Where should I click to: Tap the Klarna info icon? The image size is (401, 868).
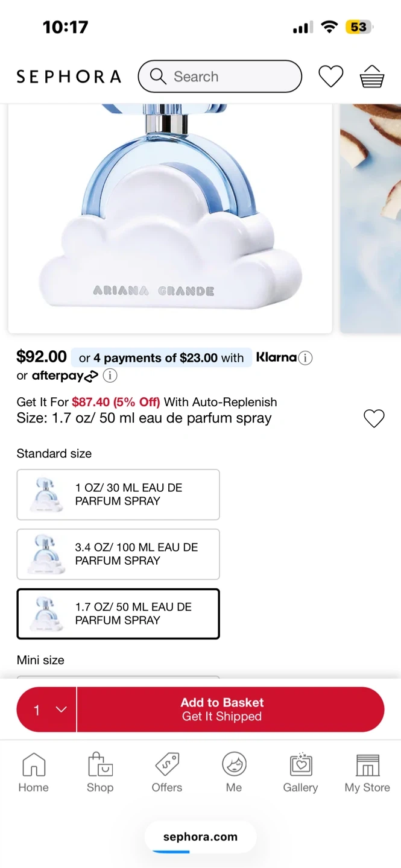coord(306,358)
